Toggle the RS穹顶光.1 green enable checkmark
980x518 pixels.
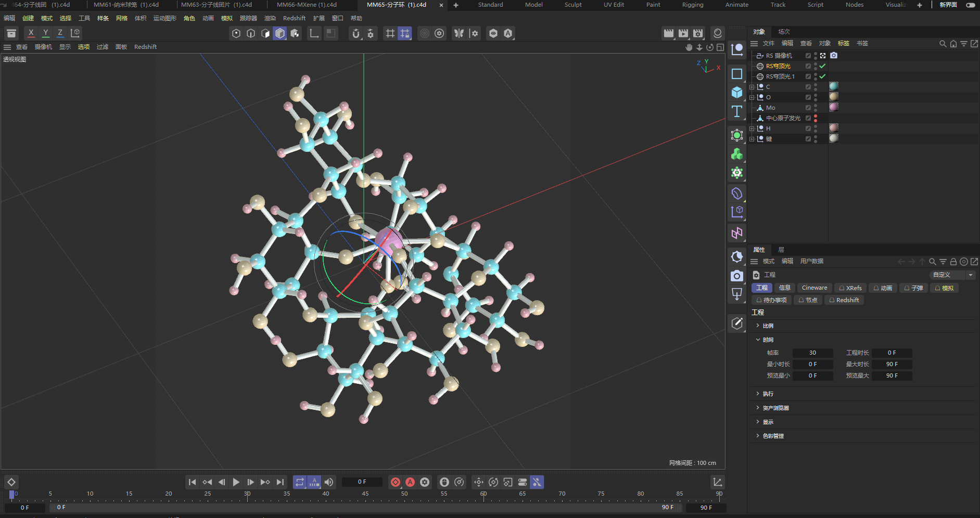pos(822,76)
